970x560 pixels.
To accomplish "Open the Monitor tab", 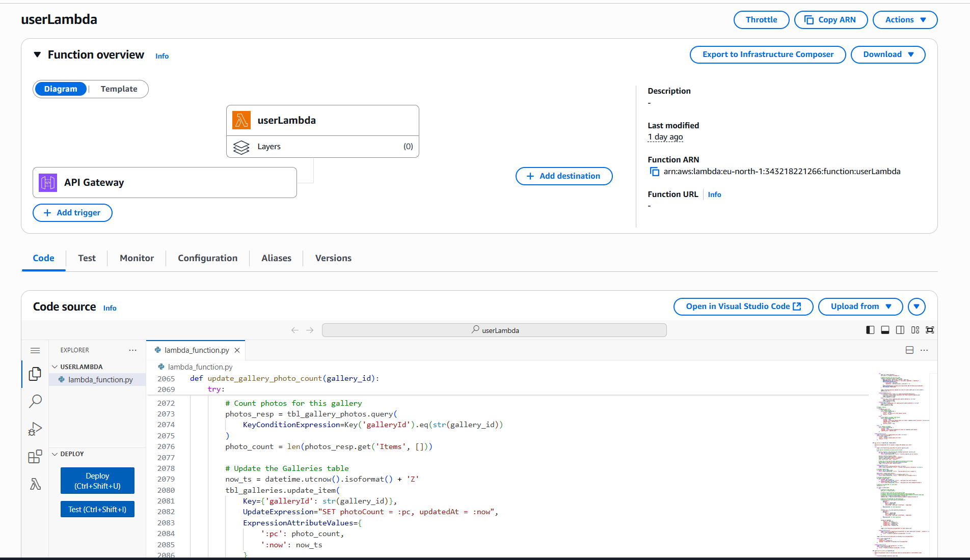I will click(137, 258).
